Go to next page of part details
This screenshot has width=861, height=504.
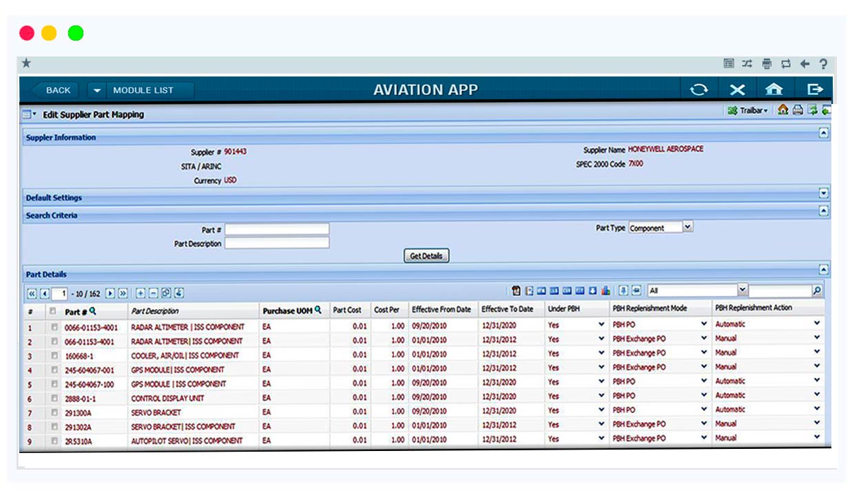click(x=110, y=293)
